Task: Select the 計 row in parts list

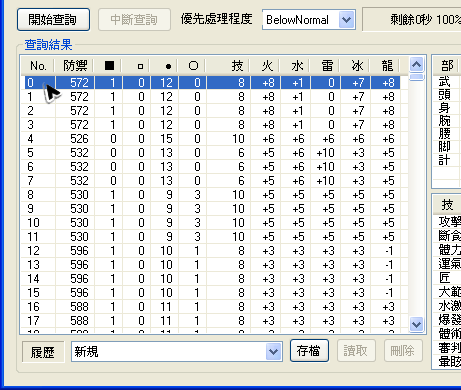Action: (447, 160)
